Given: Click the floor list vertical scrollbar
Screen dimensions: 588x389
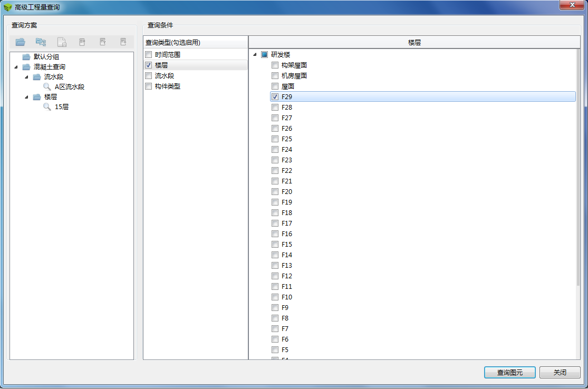Looking at the screenshot, I should [x=579, y=167].
